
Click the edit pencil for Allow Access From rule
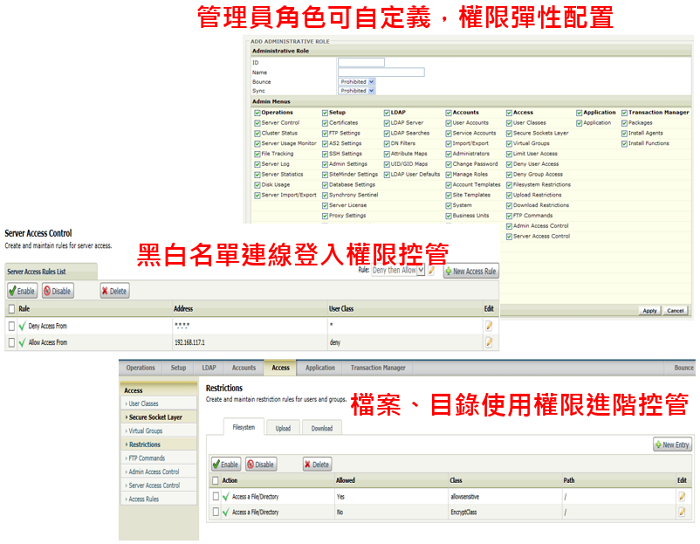[489, 342]
